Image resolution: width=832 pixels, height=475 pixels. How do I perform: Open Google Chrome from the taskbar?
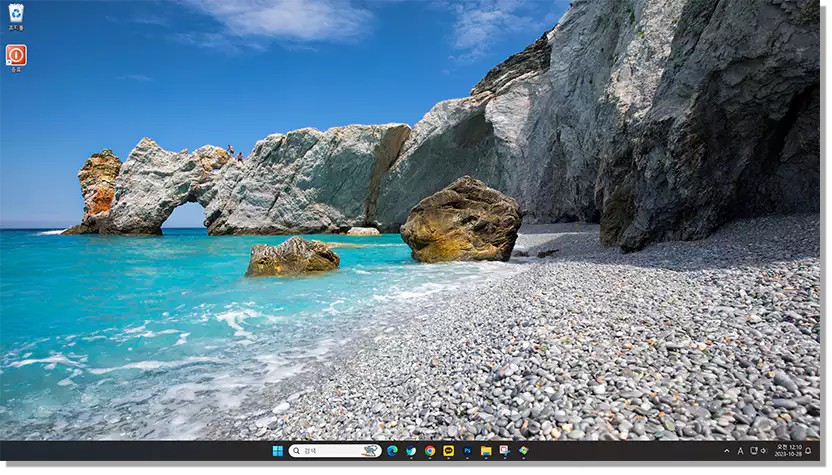tap(430, 451)
